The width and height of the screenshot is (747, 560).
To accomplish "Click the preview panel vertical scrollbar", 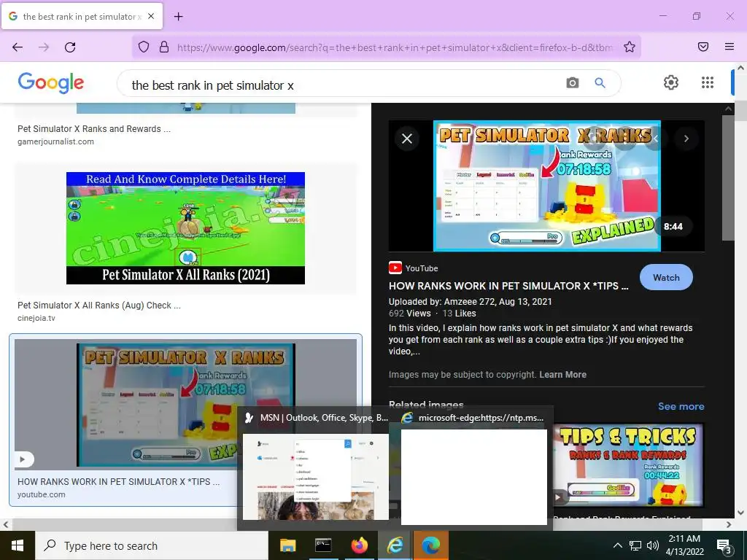I will pyautogui.click(x=729, y=177).
